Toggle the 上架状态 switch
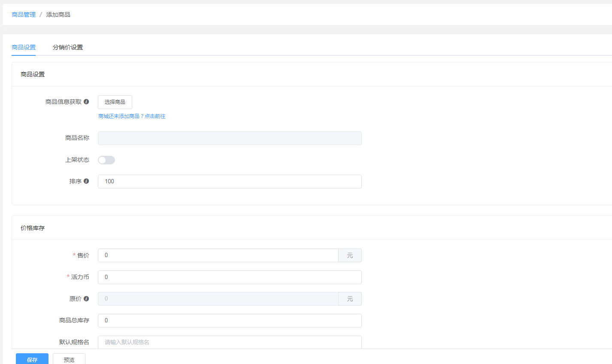The image size is (612, 364). [x=106, y=160]
